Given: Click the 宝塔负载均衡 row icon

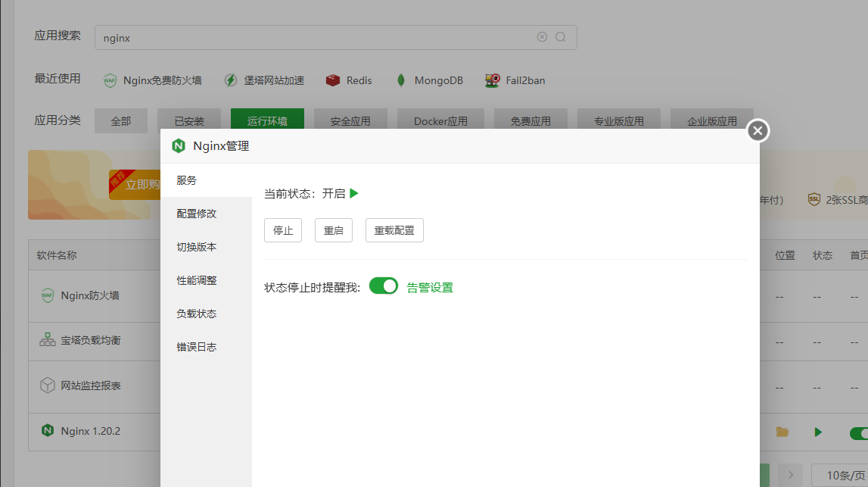Looking at the screenshot, I should (48, 339).
